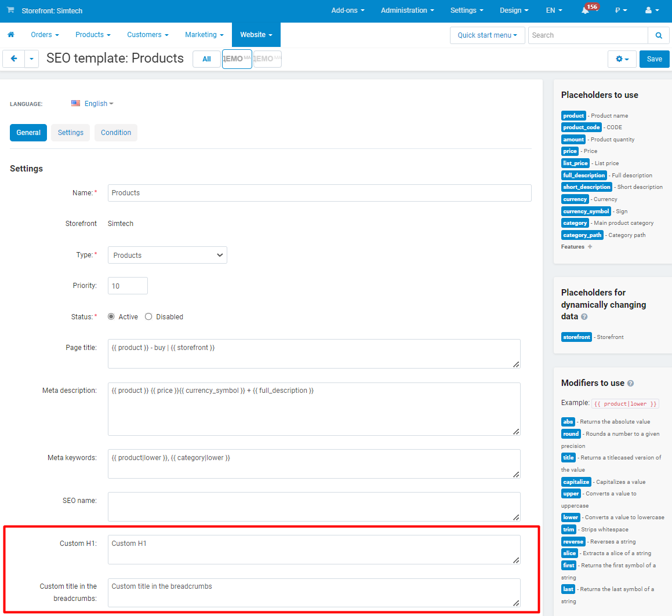Click the lower modifier tag
This screenshot has width=672, height=616.
pyautogui.click(x=571, y=517)
